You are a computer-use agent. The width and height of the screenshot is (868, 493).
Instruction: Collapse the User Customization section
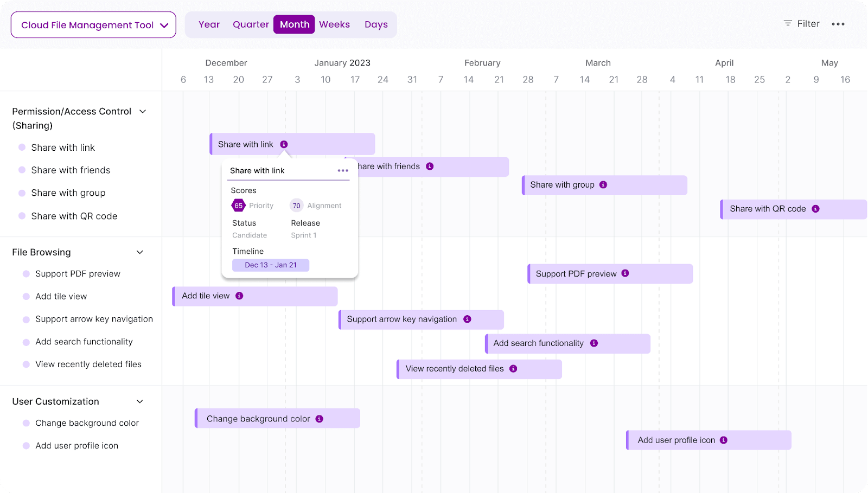click(140, 401)
